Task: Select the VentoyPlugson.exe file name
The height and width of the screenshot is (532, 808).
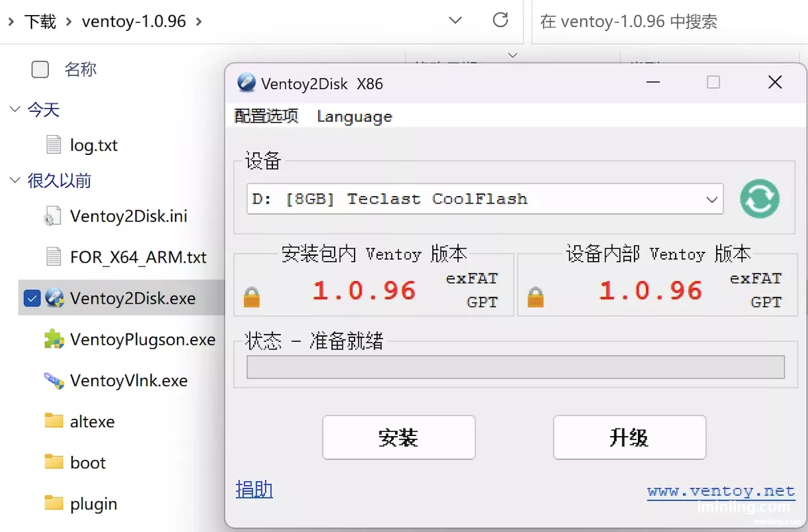Action: pyautogui.click(x=143, y=339)
